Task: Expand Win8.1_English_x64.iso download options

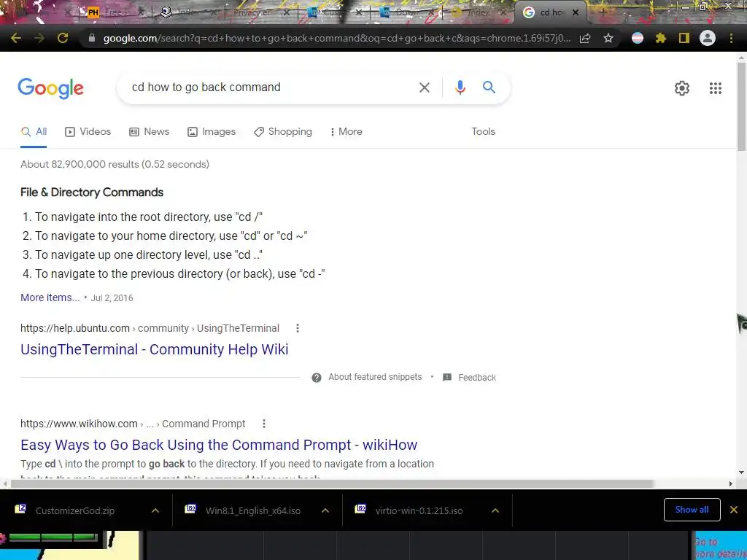Action: click(325, 510)
